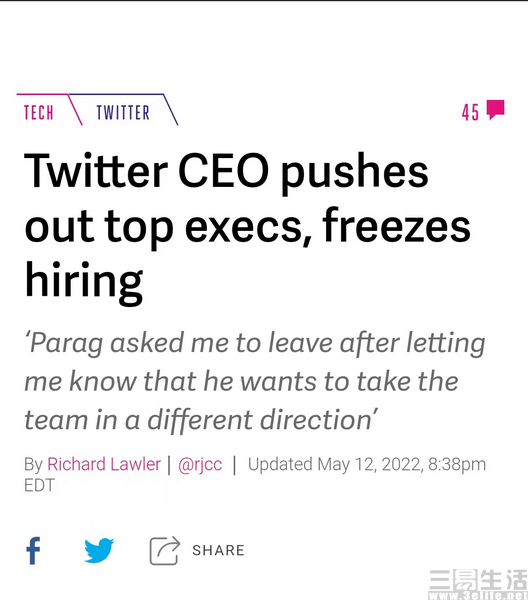Click the 三易生活 watermark logo
The width and height of the screenshot is (528, 600).
(x=478, y=580)
